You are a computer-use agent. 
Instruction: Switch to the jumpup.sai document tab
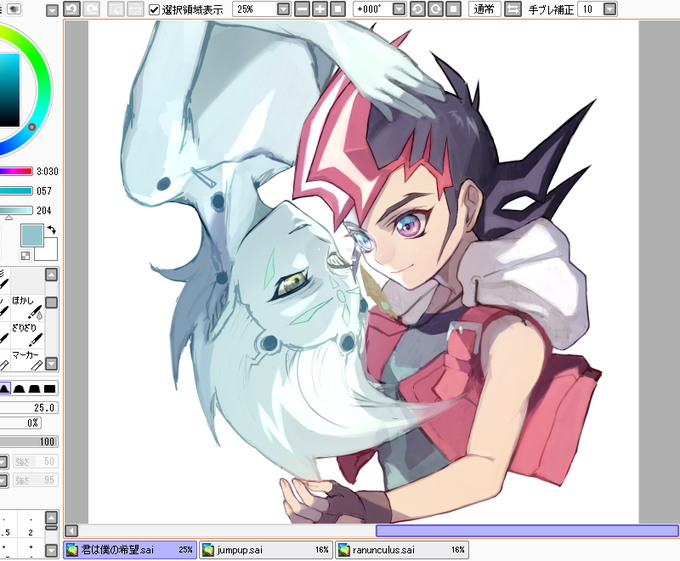point(266,550)
